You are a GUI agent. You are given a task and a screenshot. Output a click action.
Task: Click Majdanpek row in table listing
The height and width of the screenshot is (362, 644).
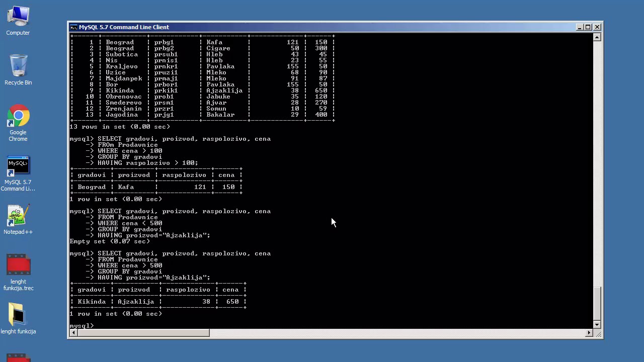pos(202,78)
